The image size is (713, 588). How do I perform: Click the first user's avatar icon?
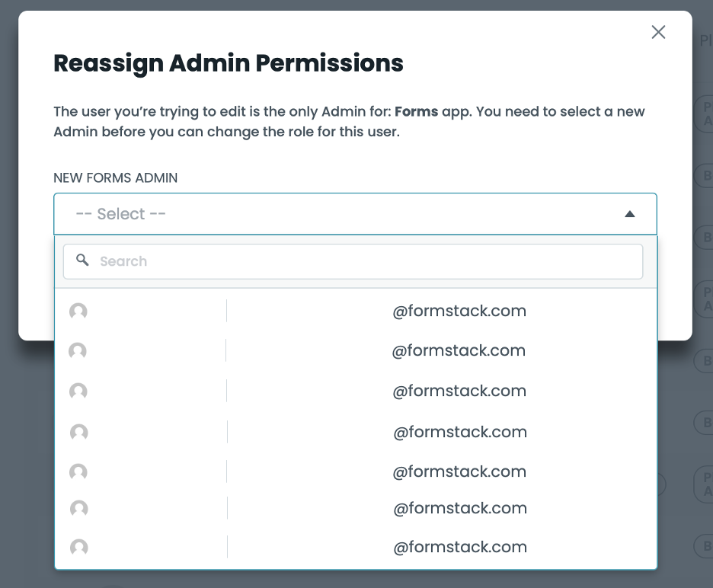click(78, 312)
